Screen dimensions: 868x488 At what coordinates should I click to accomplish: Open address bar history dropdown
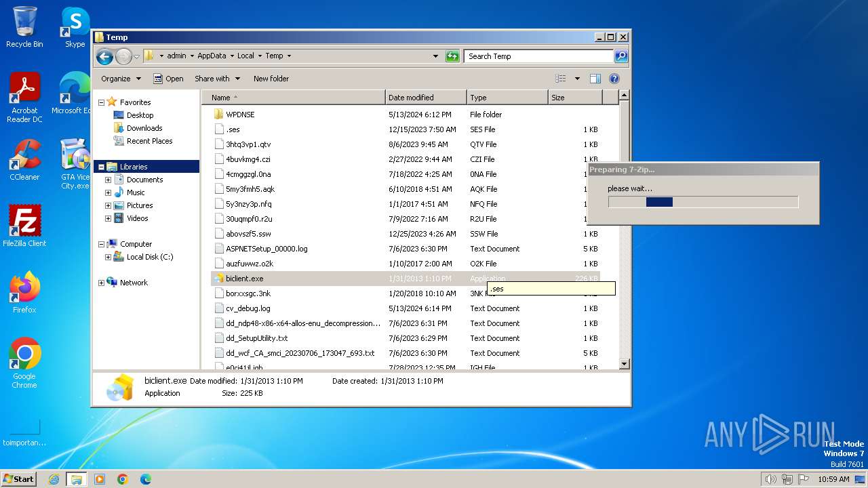coord(435,56)
